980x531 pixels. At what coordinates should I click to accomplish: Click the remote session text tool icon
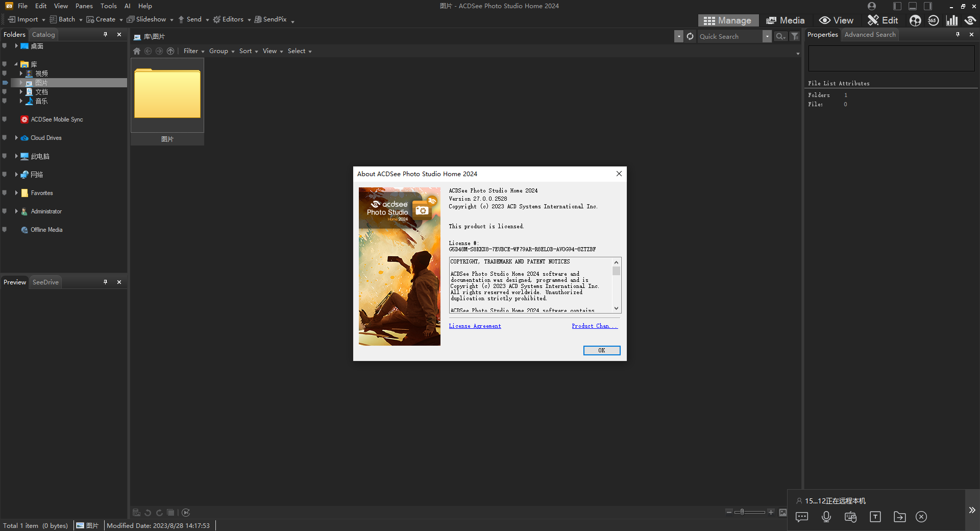coord(875,517)
